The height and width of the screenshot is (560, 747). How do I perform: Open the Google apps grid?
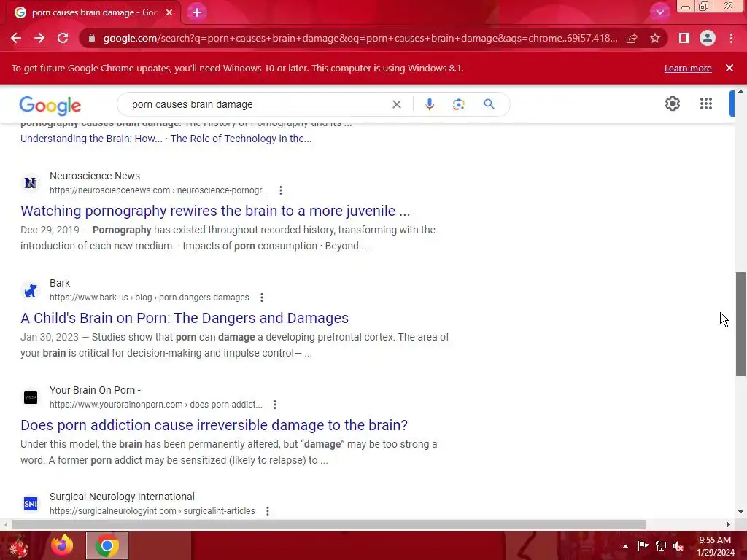(706, 104)
